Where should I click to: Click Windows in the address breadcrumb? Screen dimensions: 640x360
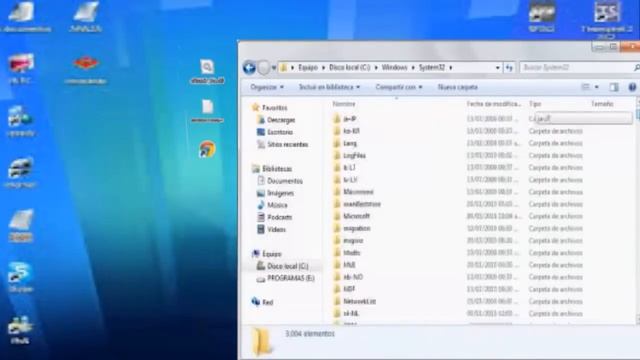394,67
